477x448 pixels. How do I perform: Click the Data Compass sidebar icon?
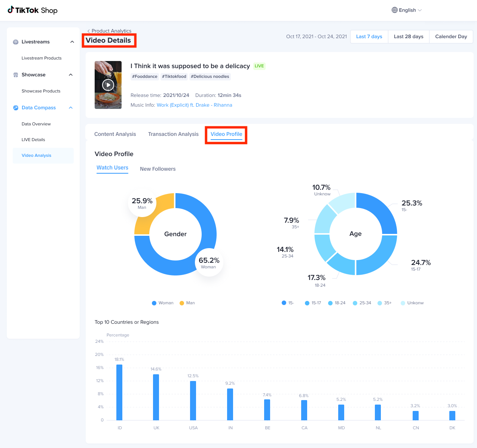(16, 108)
